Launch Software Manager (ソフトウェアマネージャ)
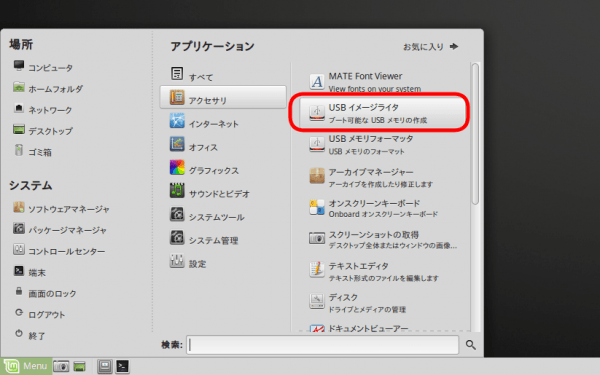The width and height of the screenshot is (600, 375). point(61,209)
